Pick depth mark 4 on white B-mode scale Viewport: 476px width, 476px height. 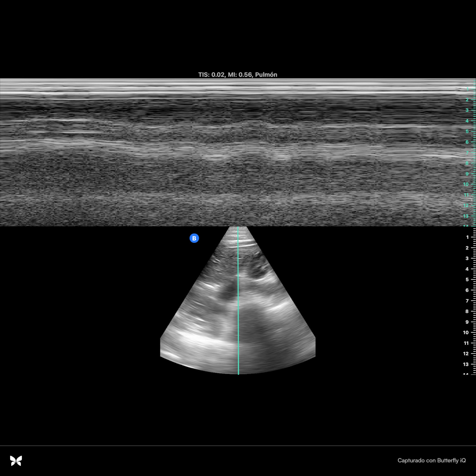(467, 269)
